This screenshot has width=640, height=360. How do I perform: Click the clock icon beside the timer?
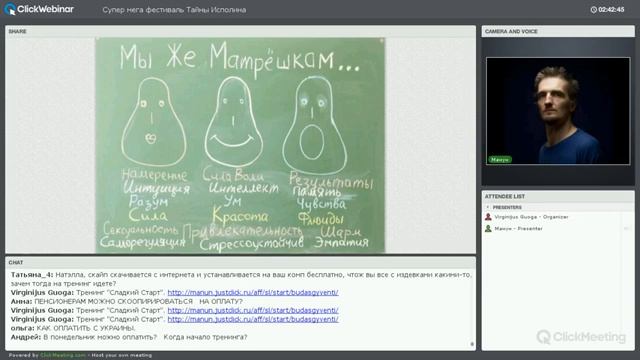coord(593,9)
